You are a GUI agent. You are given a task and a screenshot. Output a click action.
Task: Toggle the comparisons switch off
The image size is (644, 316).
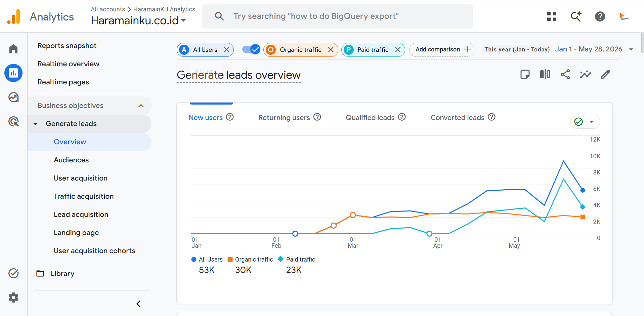coord(251,49)
